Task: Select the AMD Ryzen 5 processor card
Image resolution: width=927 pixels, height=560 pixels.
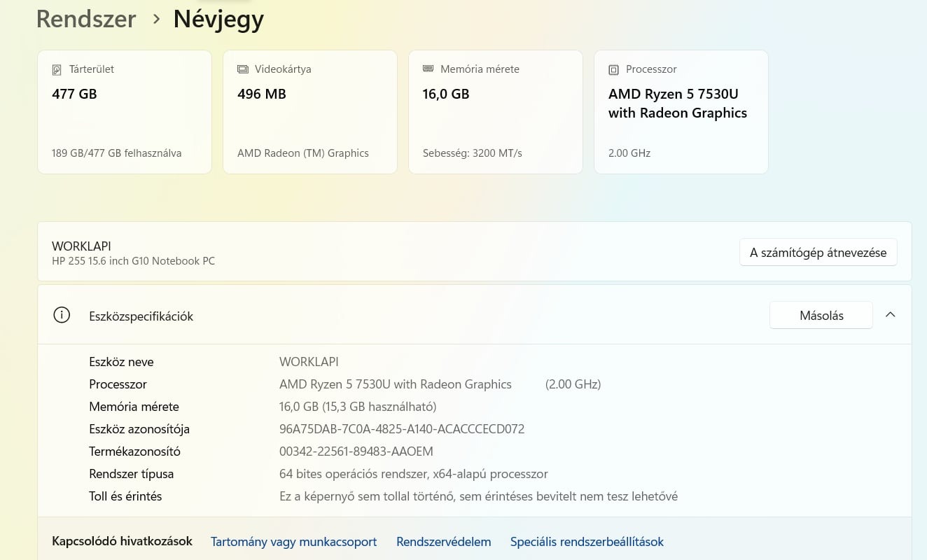Action: (681, 112)
